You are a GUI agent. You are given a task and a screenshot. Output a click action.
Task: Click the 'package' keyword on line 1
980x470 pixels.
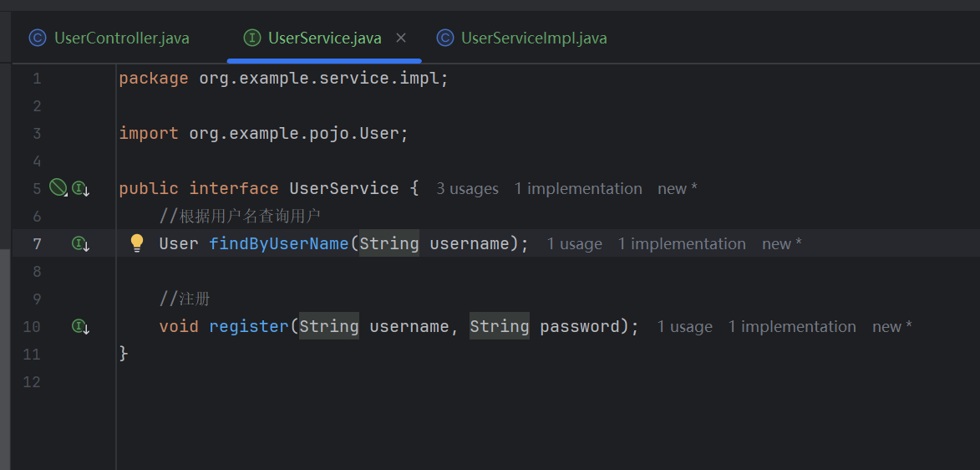[x=154, y=79]
